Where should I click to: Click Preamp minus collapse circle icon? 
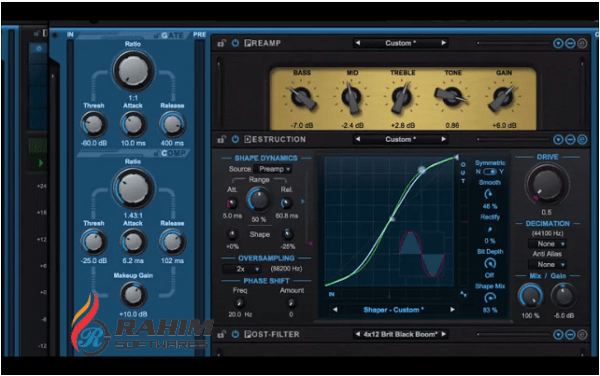coord(570,44)
